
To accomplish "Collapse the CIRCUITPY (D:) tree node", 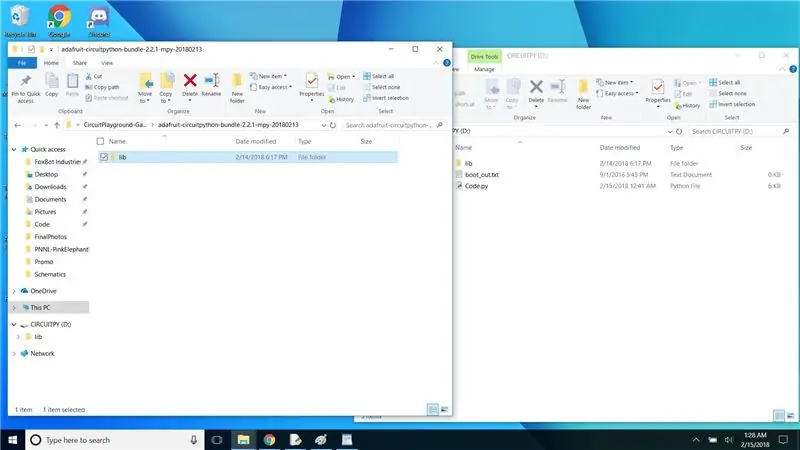I will 14,324.
